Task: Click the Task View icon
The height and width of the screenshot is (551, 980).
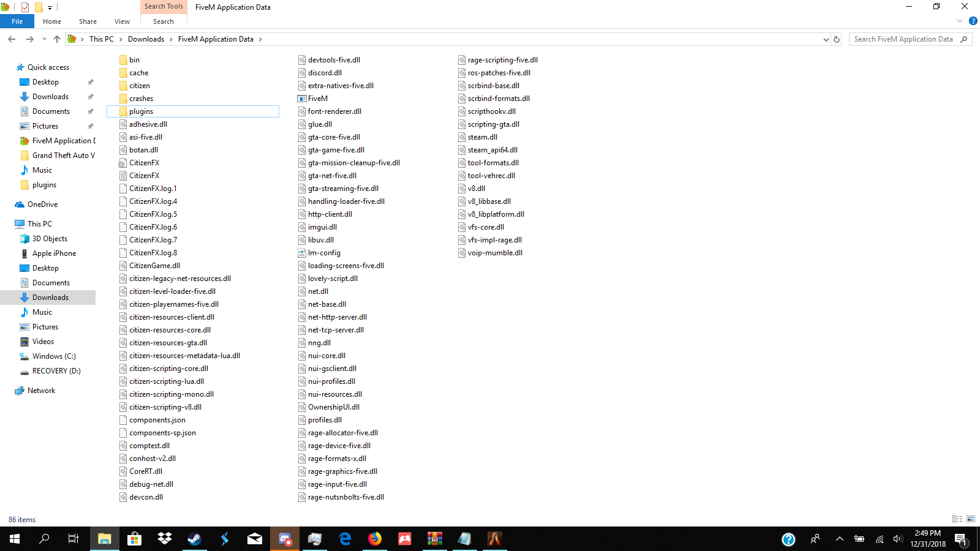Action: [x=73, y=539]
